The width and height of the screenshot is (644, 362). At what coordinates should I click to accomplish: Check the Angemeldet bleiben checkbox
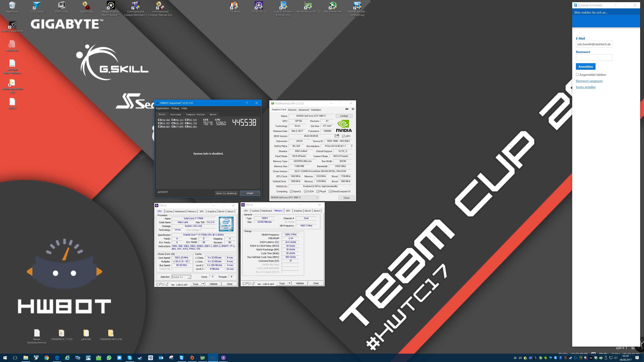(577, 74)
